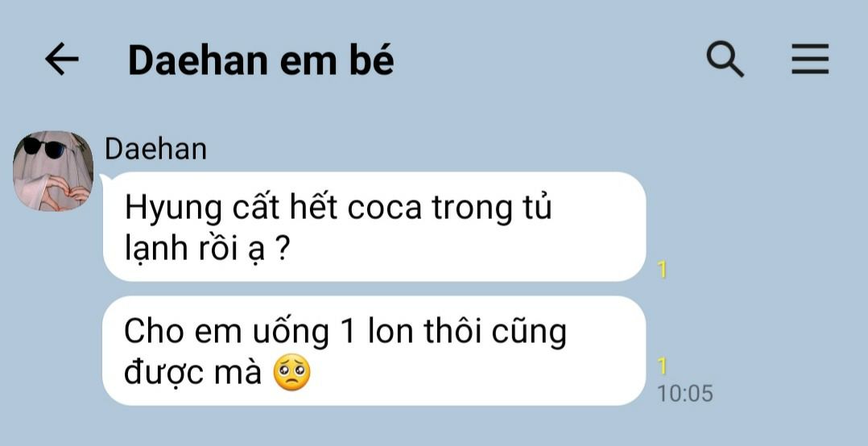Screen dimensions: 868x446
Task: Click the pleading face emoji
Action: coord(292,373)
